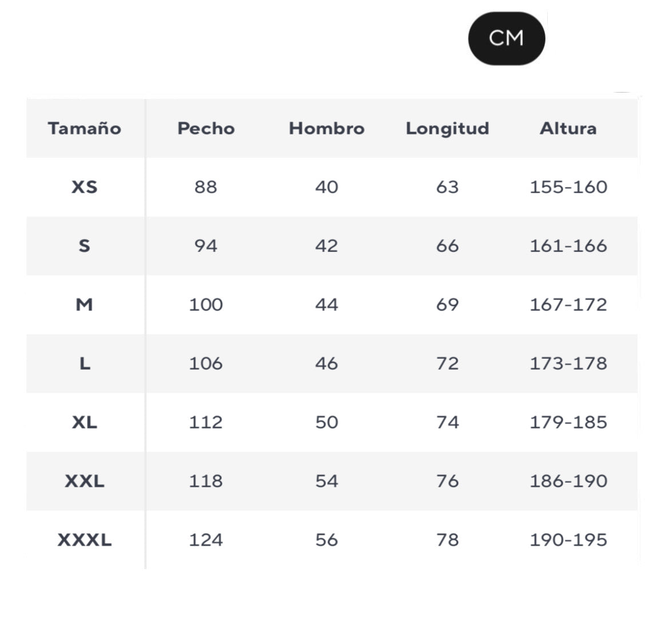Click height range 161-166
The image size is (669, 644).
[x=568, y=246]
